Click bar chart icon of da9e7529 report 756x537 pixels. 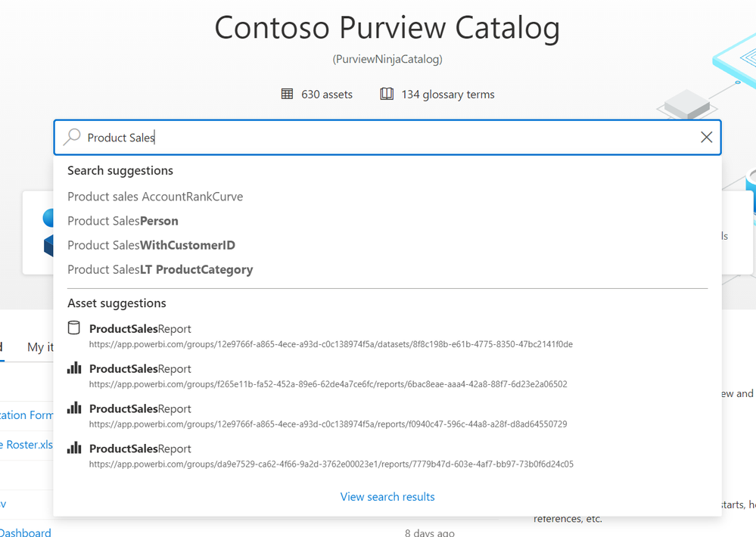click(73, 449)
